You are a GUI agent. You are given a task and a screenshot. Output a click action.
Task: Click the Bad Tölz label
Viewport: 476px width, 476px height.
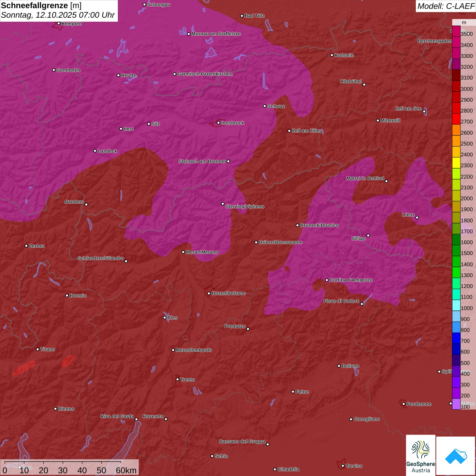click(x=255, y=16)
